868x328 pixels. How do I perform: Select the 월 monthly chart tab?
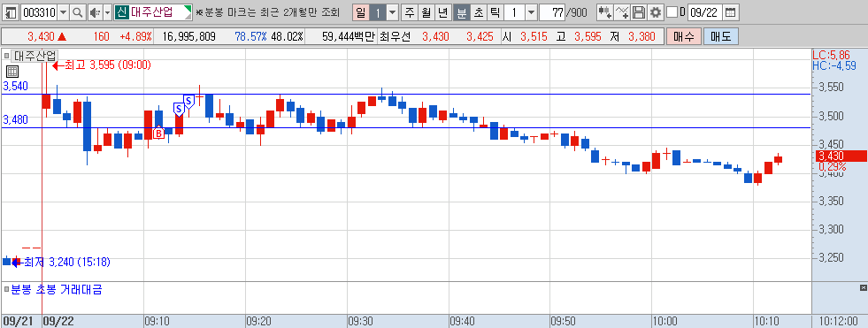click(x=426, y=12)
